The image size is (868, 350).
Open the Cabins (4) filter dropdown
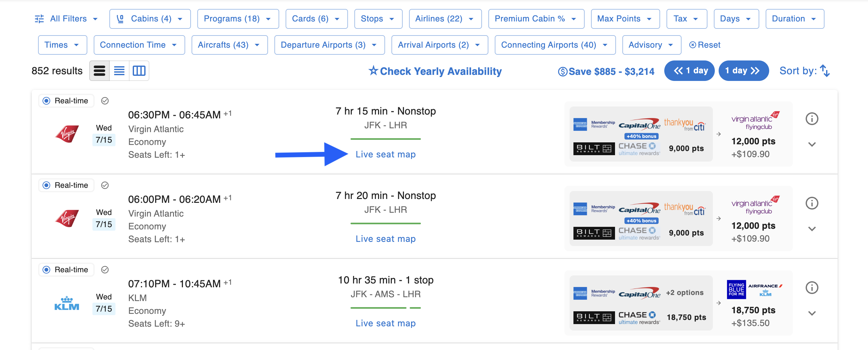[150, 19]
